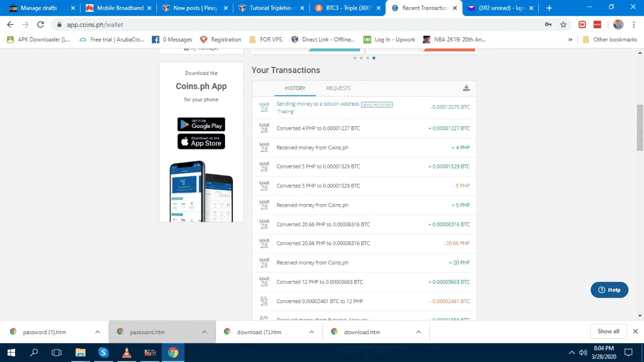The height and width of the screenshot is (362, 644).
Task: Switch to the Manage drafts tab
Action: tap(39, 8)
